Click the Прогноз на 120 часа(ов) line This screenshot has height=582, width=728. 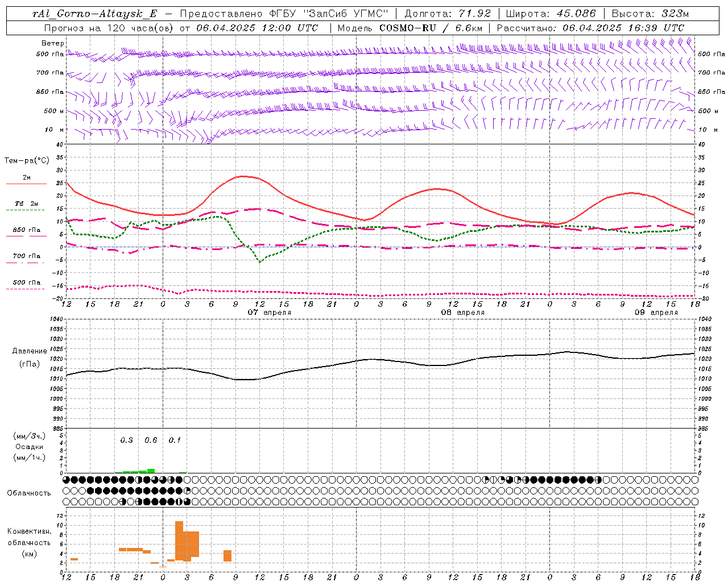[x=181, y=28]
